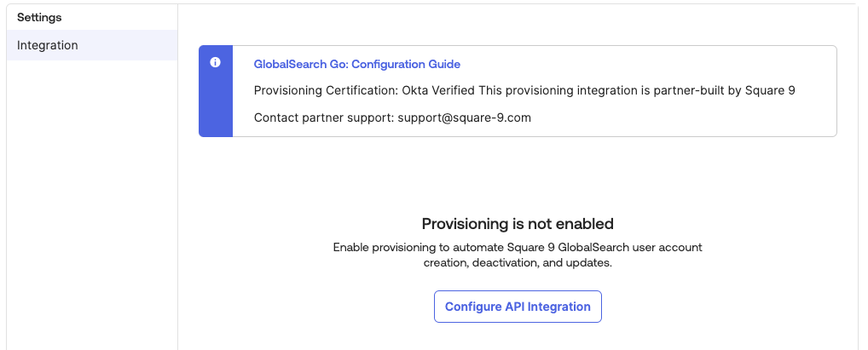The width and height of the screenshot is (868, 350).
Task: Select Integration in the Settings sidebar
Action: coord(48,45)
